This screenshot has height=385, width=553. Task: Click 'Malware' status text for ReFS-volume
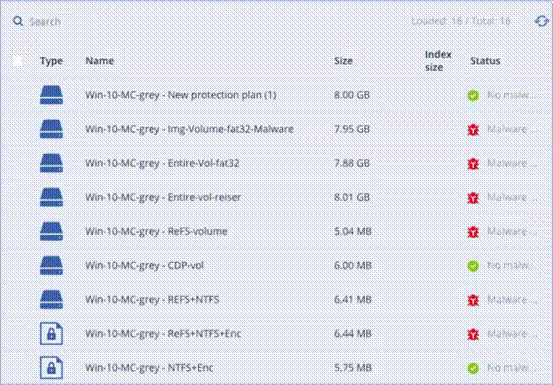[512, 231]
